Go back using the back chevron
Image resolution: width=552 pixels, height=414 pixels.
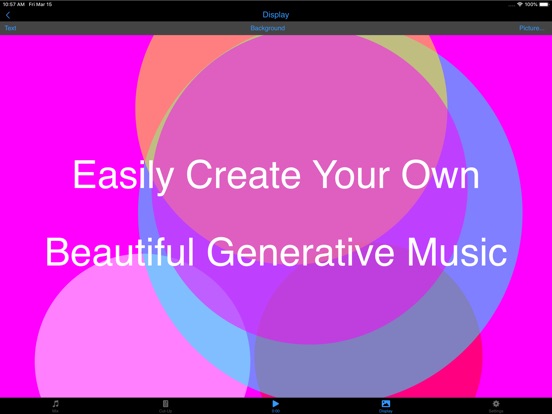coord(8,15)
